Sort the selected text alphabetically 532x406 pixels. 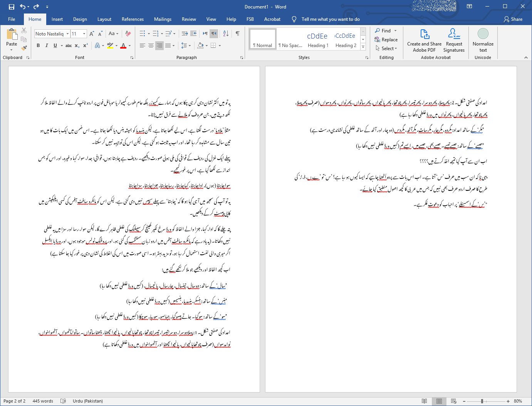click(x=226, y=34)
